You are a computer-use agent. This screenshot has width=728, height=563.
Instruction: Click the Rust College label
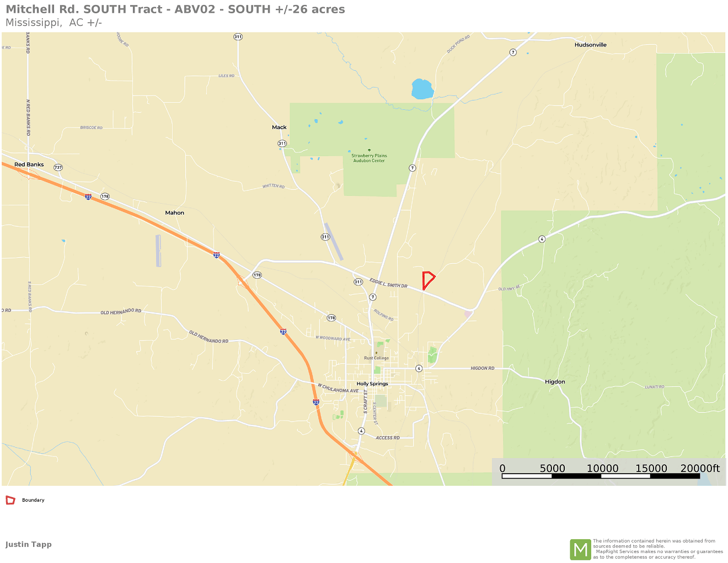pyautogui.click(x=376, y=358)
